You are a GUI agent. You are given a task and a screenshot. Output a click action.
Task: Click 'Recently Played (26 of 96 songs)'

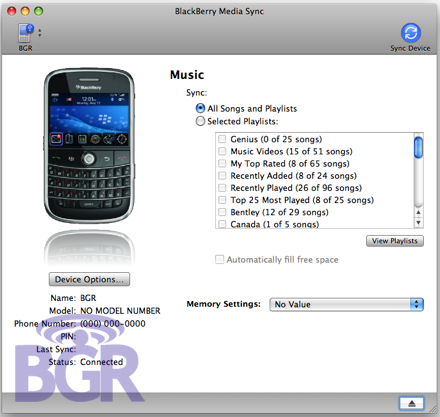coord(296,188)
